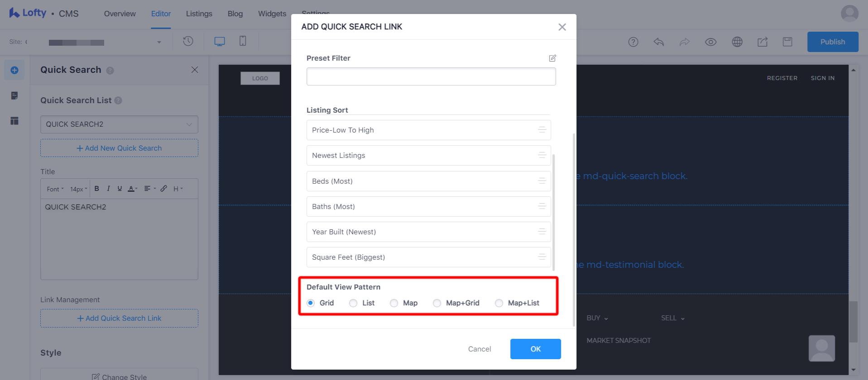Expand the QUICK SEARCH2 list dropdown

[119, 124]
